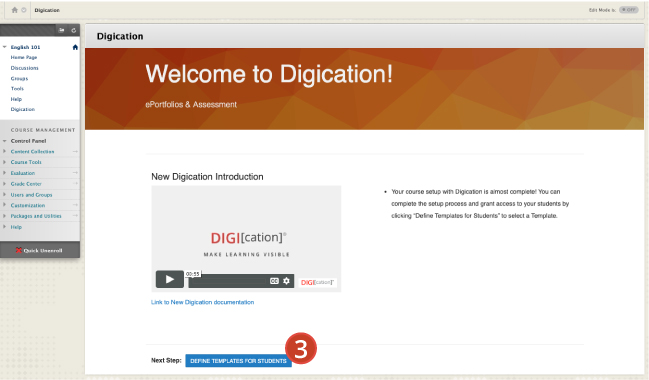
Task: Open the arrow icon next to Content Collection
Action: pos(75,152)
